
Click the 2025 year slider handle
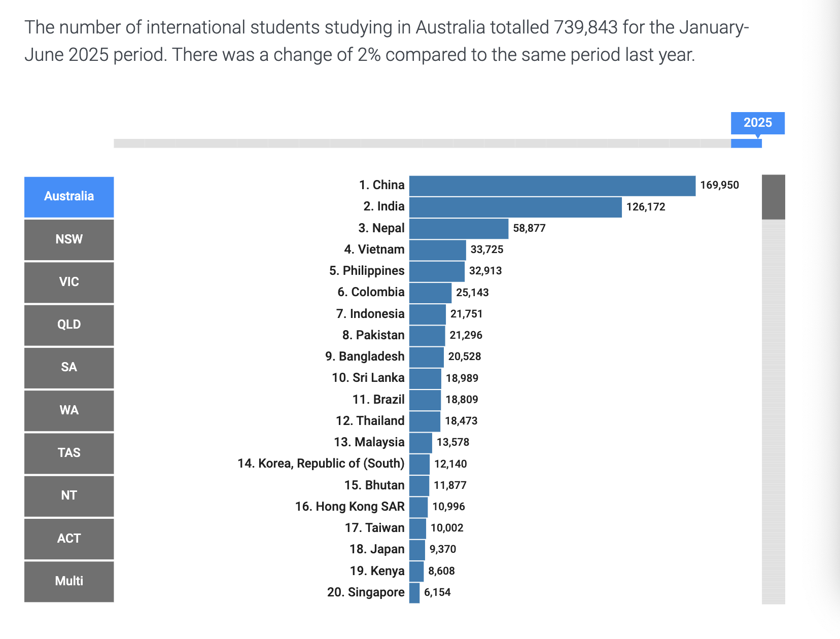746,144
